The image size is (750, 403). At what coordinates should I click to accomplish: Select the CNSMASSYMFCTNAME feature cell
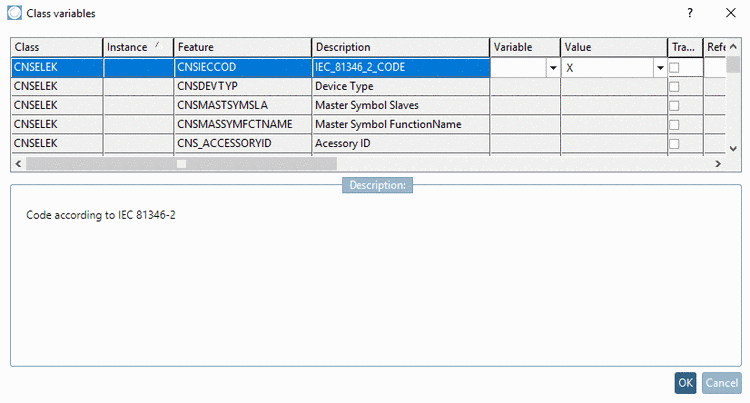click(x=243, y=125)
